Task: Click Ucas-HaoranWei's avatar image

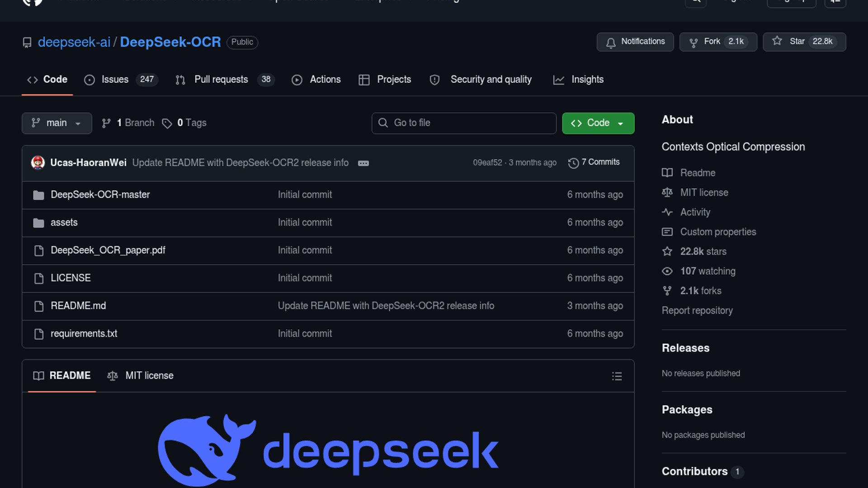Action: [38, 162]
